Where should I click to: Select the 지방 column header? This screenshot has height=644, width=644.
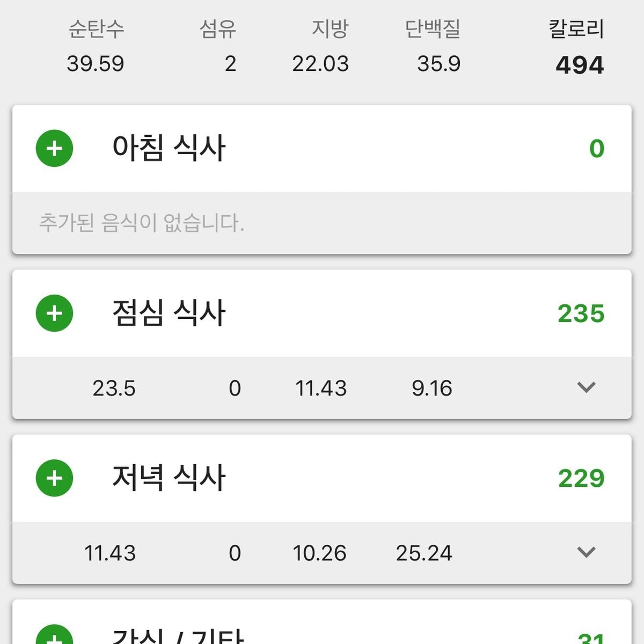pyautogui.click(x=330, y=29)
